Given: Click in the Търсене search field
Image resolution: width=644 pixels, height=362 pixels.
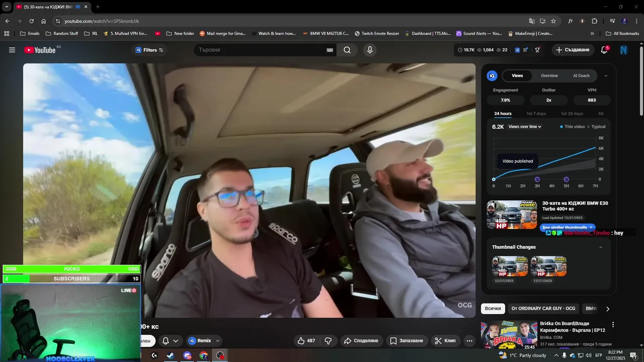Looking at the screenshot, I should pyautogui.click(x=259, y=50).
